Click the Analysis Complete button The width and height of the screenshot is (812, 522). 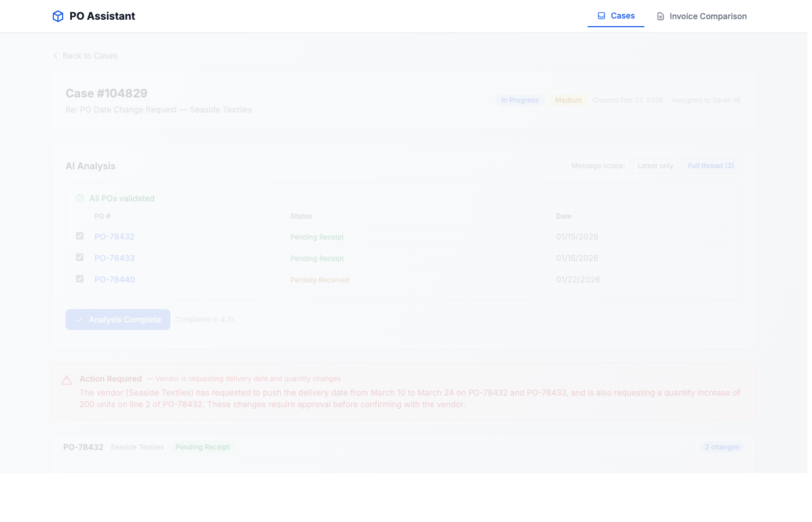tap(118, 320)
